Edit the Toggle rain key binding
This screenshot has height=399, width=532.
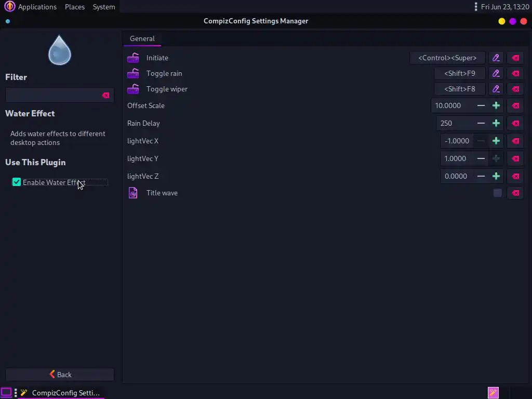point(496,73)
